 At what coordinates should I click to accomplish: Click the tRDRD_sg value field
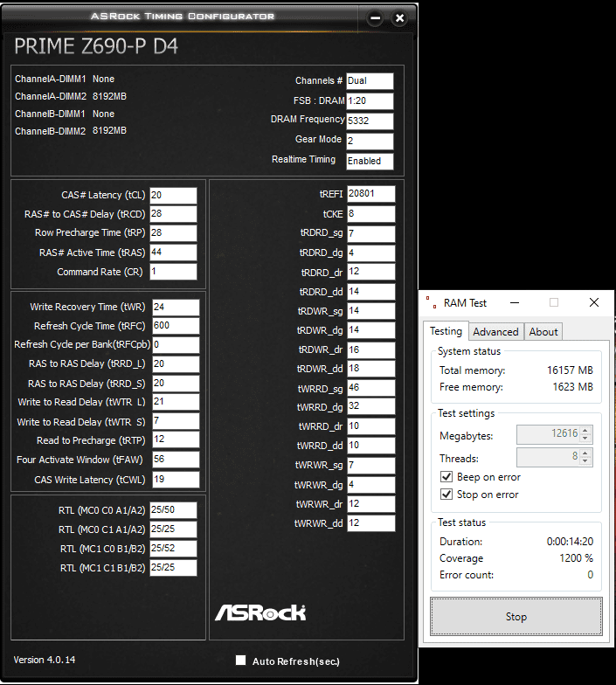pyautogui.click(x=370, y=234)
